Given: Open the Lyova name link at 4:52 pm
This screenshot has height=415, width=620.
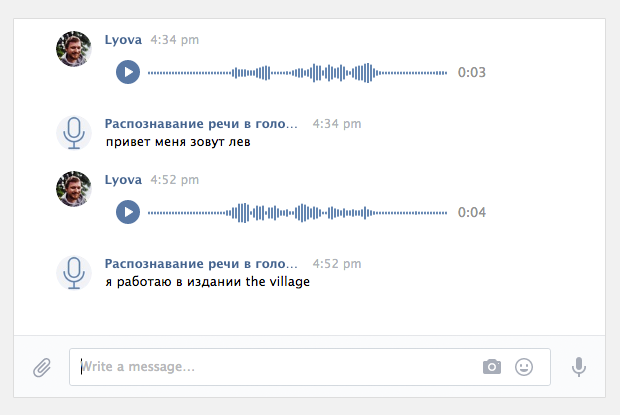Looking at the screenshot, I should [123, 180].
